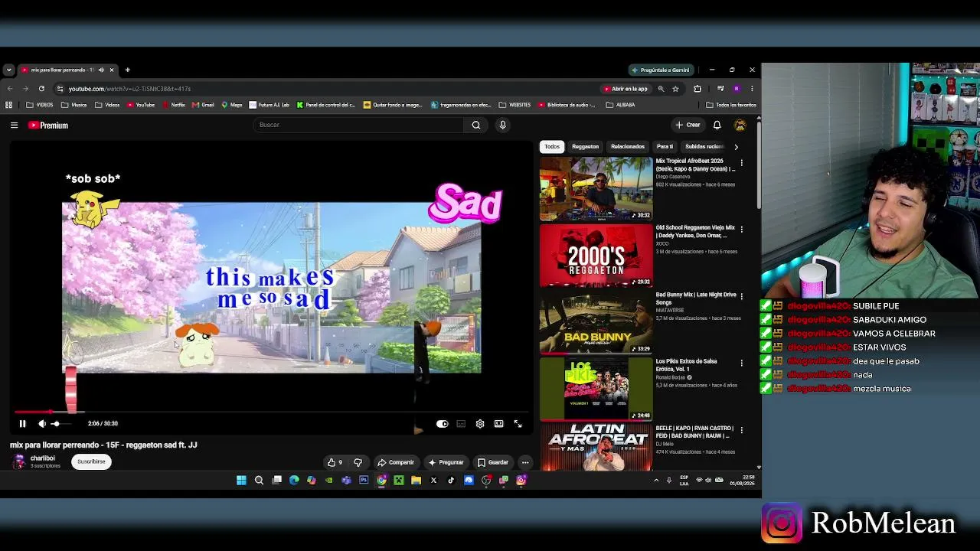Click the Preguntar button
This screenshot has width=980, height=551.
click(x=446, y=462)
